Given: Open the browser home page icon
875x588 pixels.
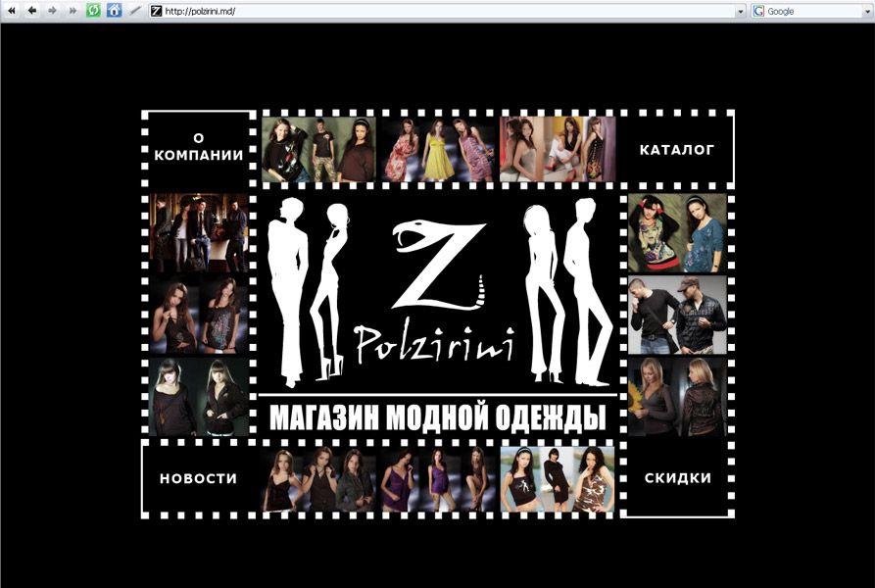Looking at the screenshot, I should coord(114,11).
